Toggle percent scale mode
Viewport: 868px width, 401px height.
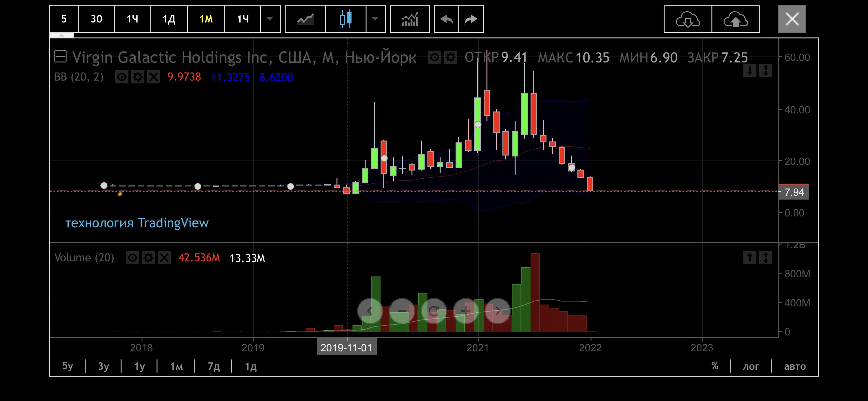[715, 366]
